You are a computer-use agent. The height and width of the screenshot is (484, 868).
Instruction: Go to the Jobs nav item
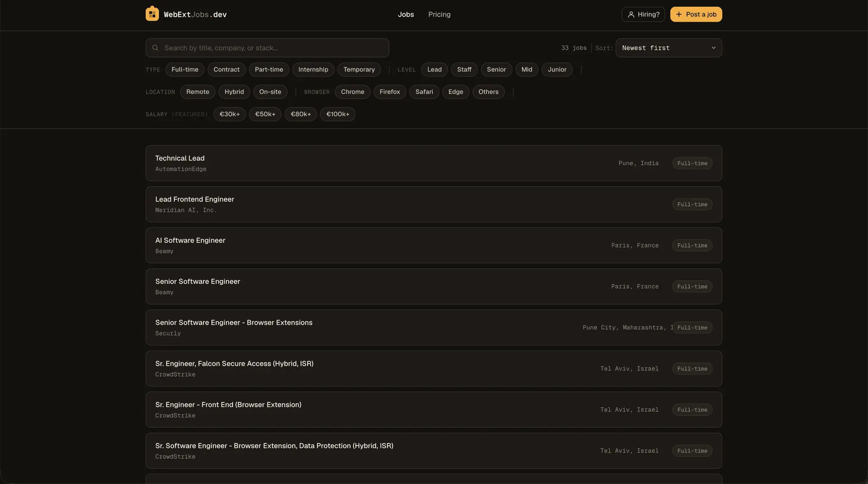[406, 14]
